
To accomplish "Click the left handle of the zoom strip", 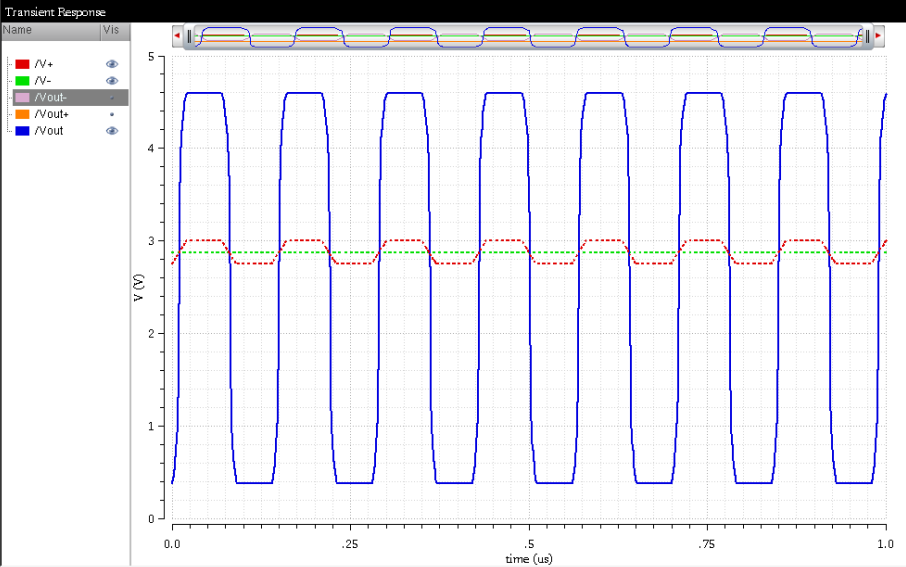I will click(x=189, y=36).
